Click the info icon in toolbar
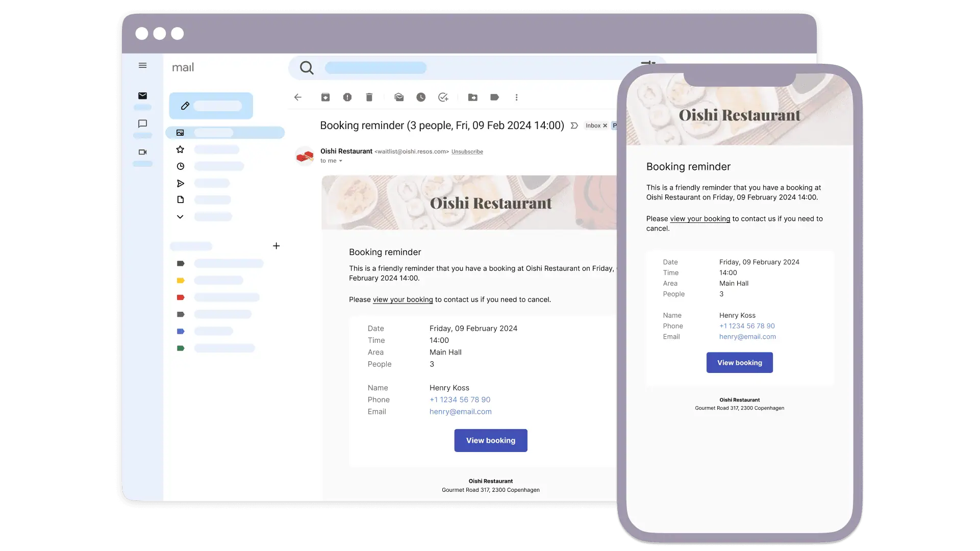This screenshot has width=980, height=551. click(x=347, y=97)
